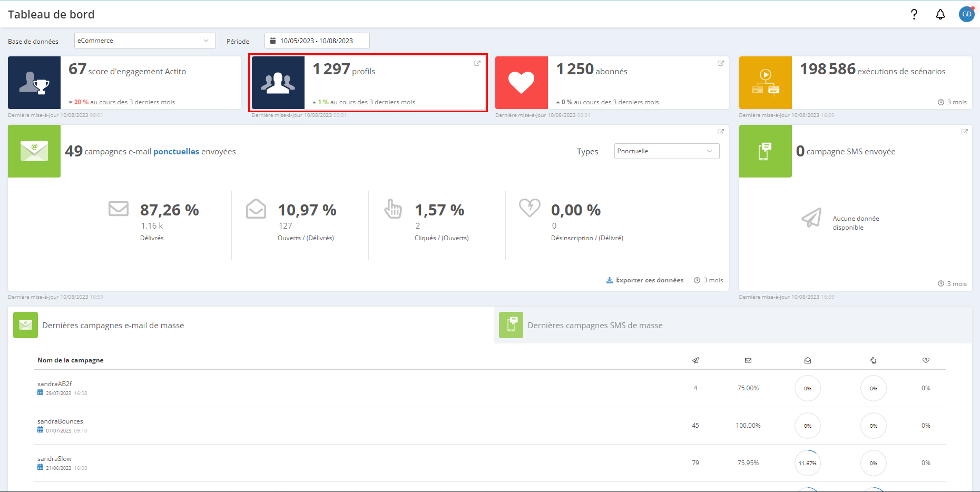Open the notifications bell
The width and height of the screenshot is (980, 492).
(x=940, y=14)
